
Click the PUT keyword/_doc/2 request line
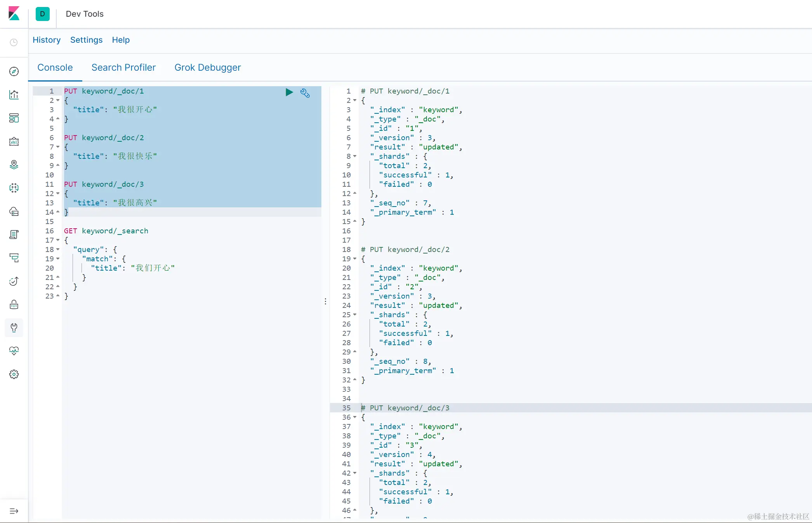[x=104, y=137]
